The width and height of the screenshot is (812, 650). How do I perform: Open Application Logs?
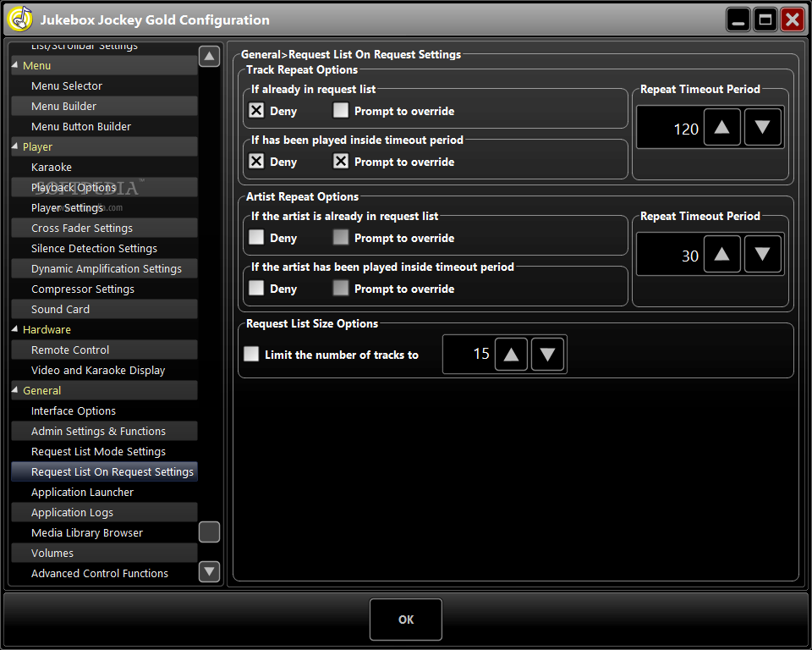coord(104,513)
